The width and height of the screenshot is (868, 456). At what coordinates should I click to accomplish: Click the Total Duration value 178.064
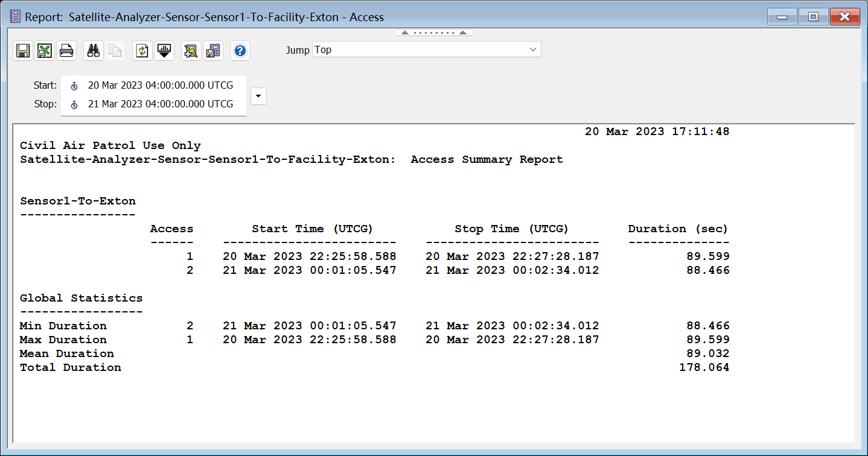tap(704, 367)
